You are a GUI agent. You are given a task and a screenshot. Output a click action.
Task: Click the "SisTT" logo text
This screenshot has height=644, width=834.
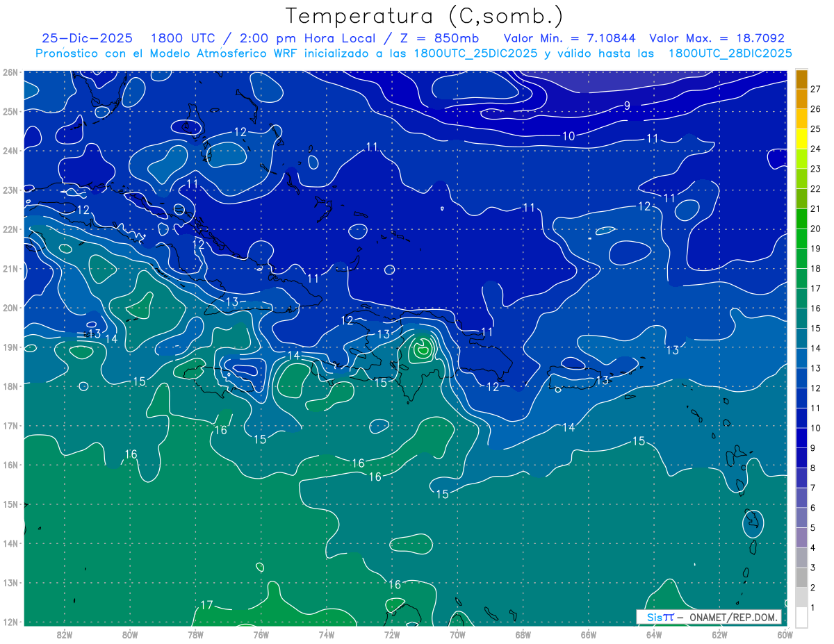(660, 617)
